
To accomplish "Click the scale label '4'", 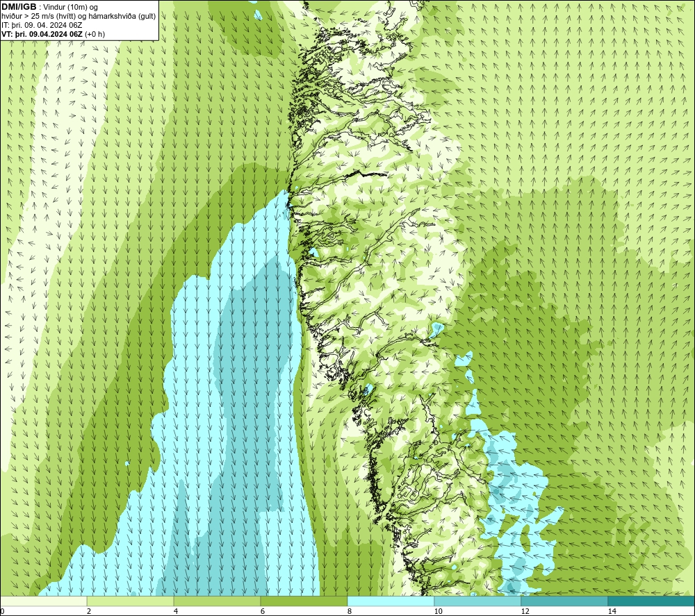I will pos(176,612).
